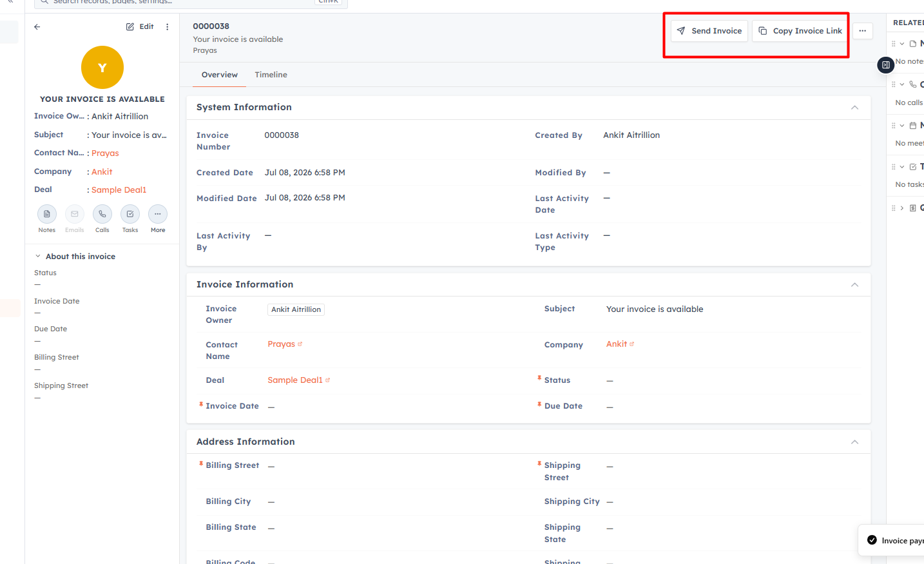This screenshot has width=924, height=564.
Task: Toggle the related panel collapse icon
Action: tap(886, 64)
